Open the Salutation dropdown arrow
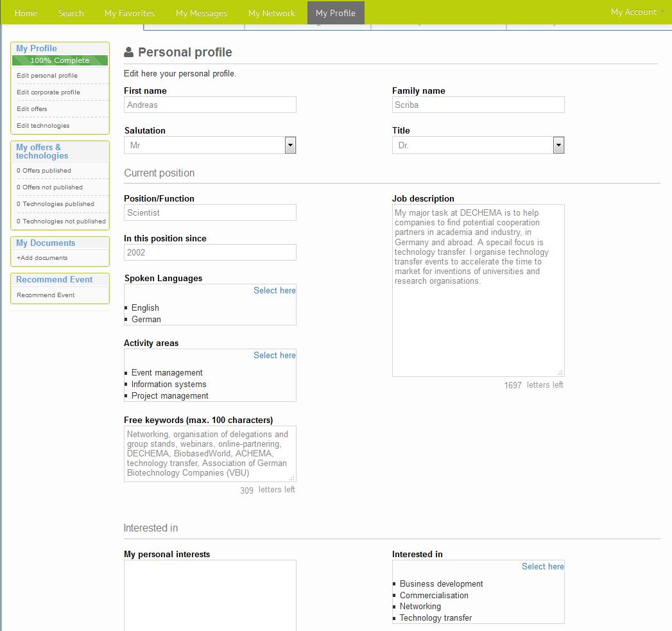 [290, 146]
